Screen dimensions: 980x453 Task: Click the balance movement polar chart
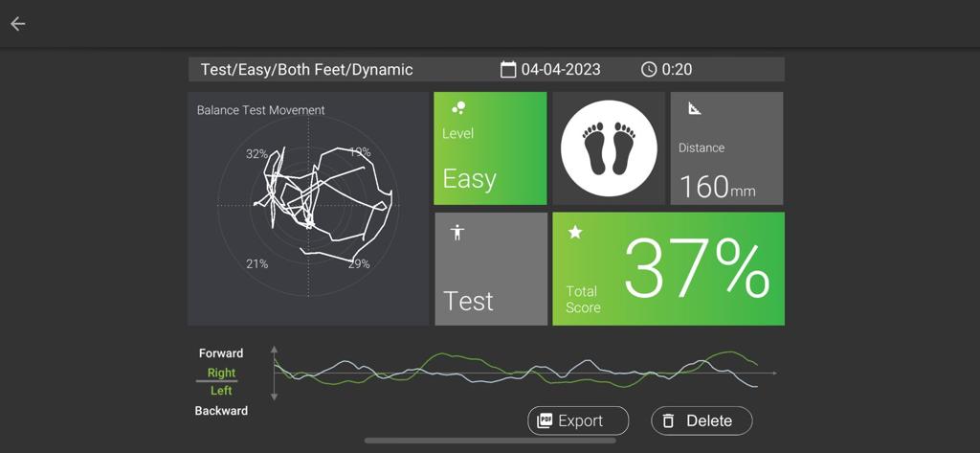pos(308,205)
